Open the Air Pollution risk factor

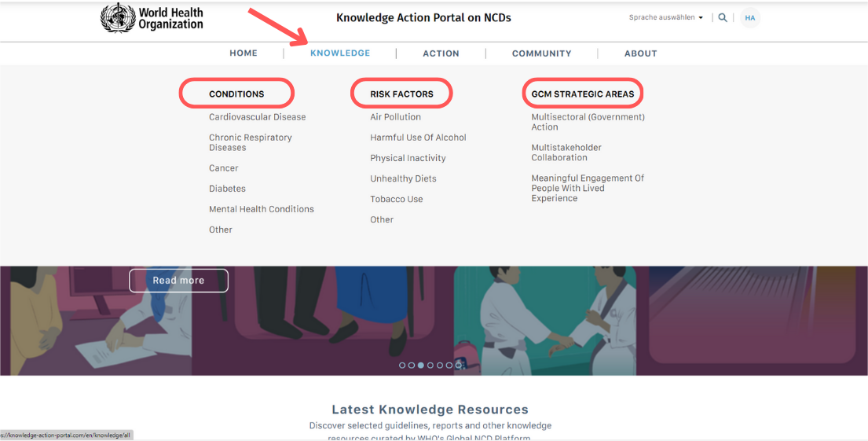(x=395, y=117)
